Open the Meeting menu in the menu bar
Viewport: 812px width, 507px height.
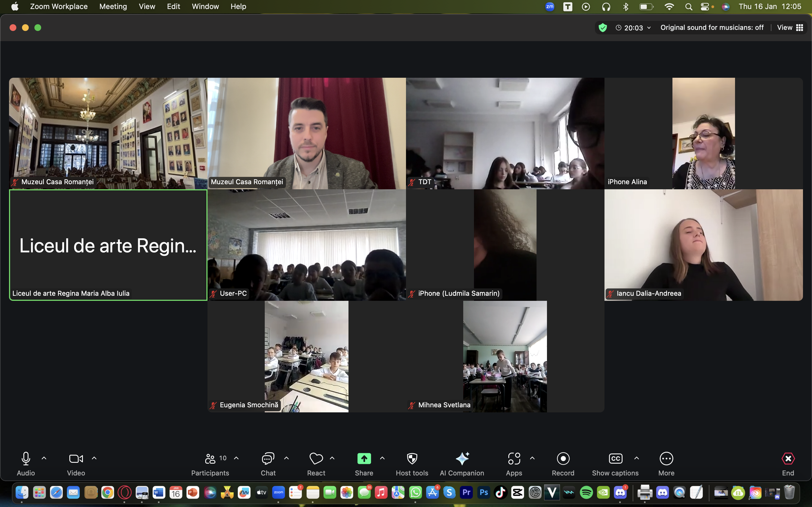pyautogui.click(x=113, y=6)
